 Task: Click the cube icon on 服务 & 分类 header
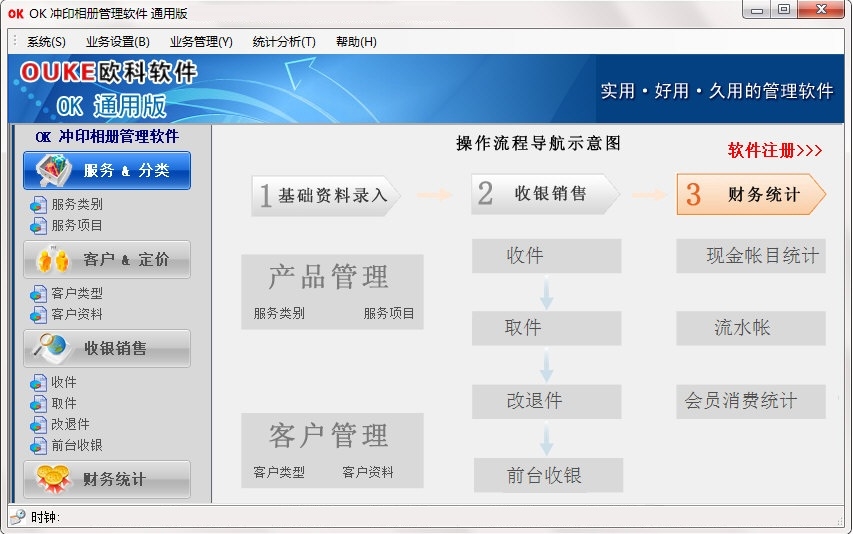tap(53, 170)
